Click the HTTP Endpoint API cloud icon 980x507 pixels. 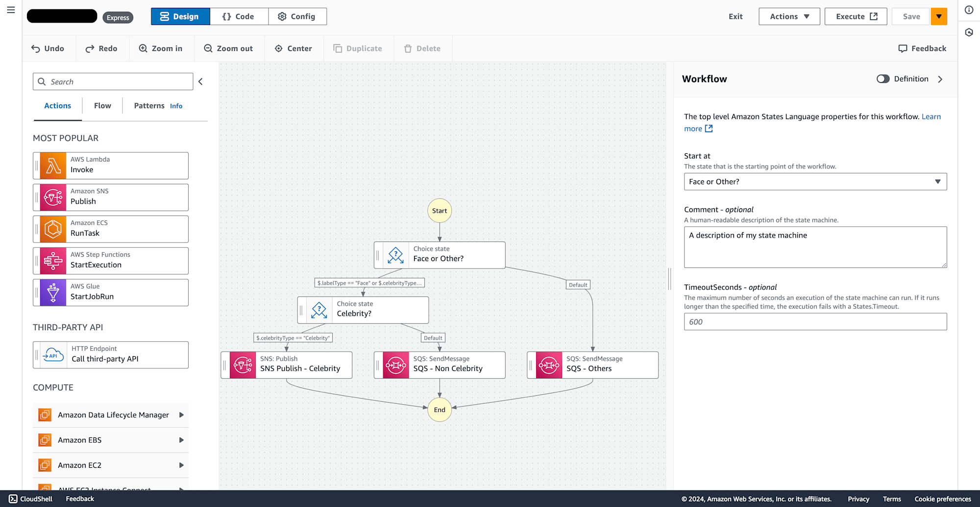click(x=53, y=355)
